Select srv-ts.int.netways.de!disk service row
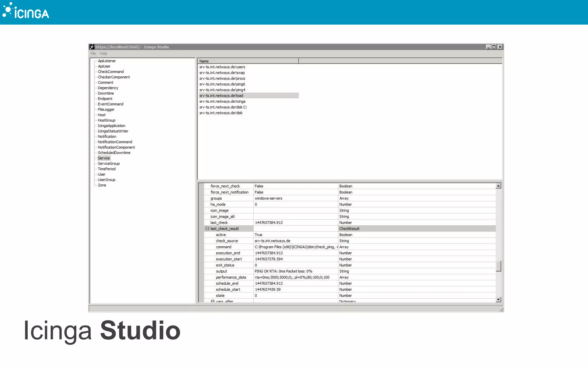This screenshot has width=588, height=368. pyautogui.click(x=221, y=113)
